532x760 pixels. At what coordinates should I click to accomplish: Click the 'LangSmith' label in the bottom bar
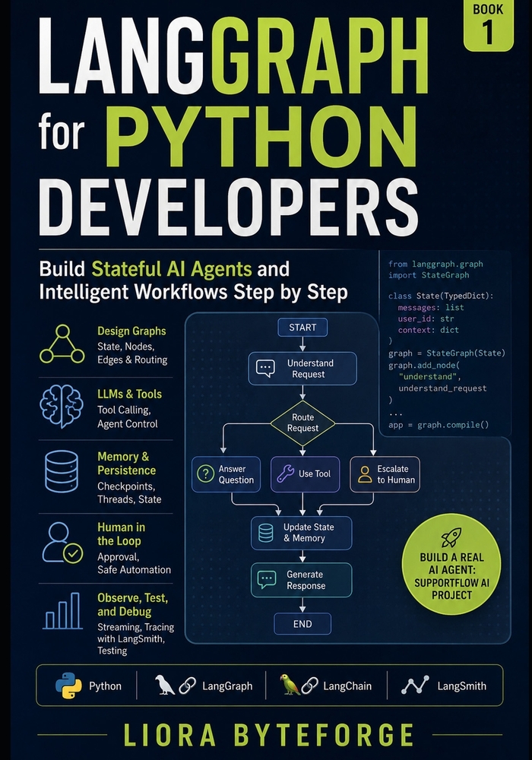(x=461, y=686)
